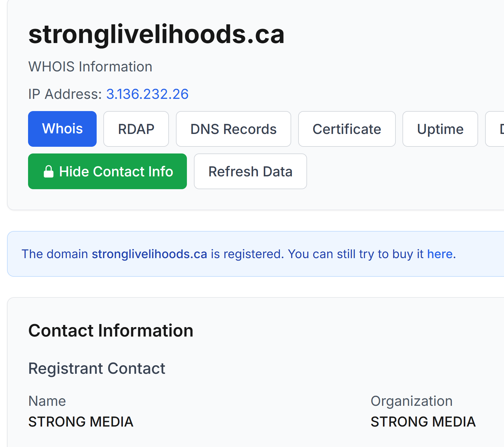Click the Refresh Data button

[250, 171]
